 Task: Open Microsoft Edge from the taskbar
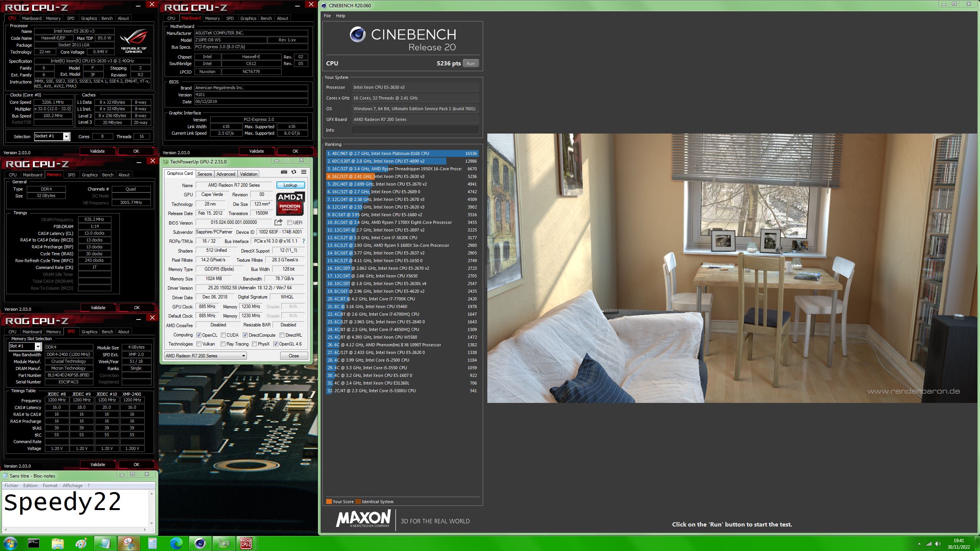(x=176, y=543)
